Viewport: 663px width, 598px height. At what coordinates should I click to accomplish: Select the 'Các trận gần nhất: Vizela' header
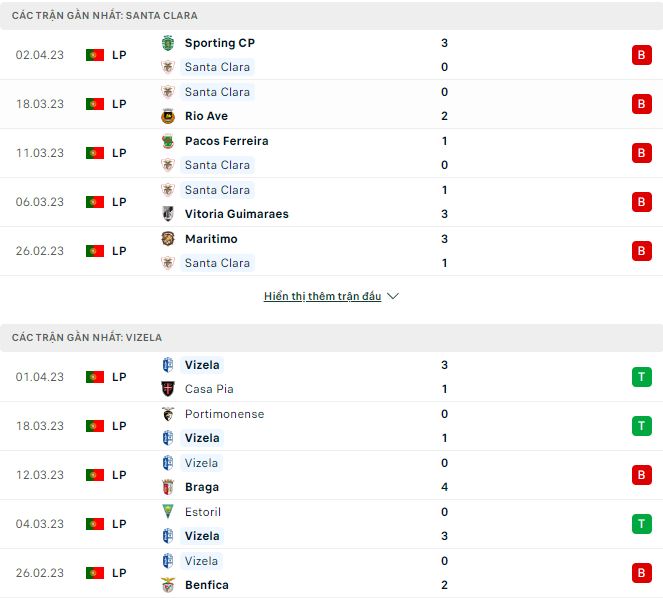click(87, 338)
